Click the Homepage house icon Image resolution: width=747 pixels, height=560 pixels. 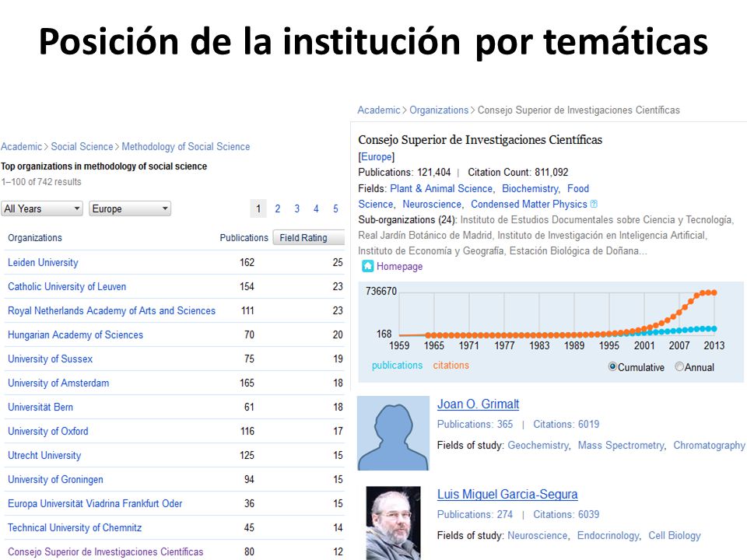tap(367, 266)
